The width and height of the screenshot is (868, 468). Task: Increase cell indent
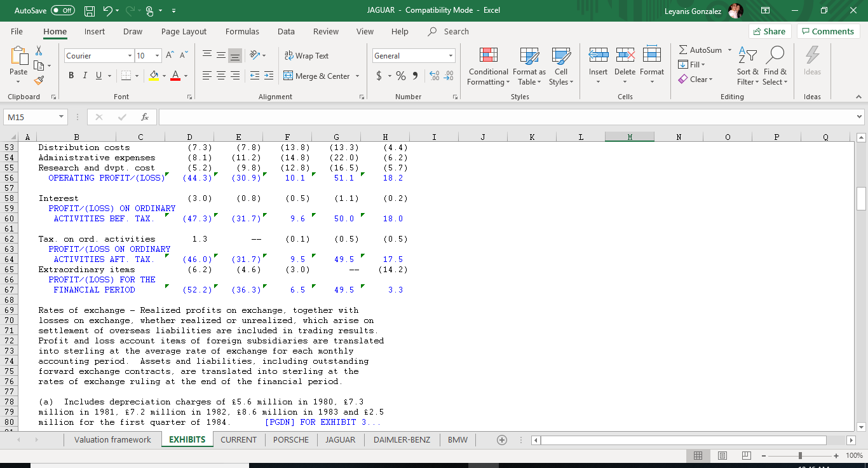269,76
